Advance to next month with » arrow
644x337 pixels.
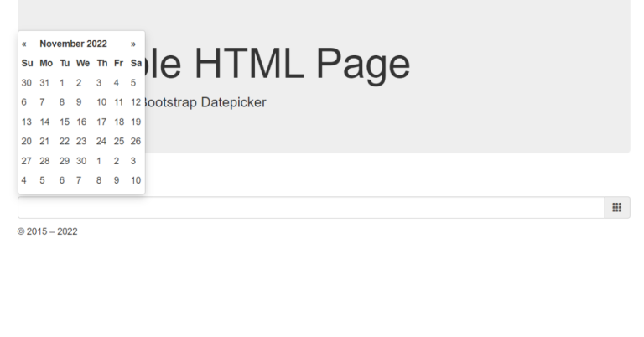tap(132, 44)
